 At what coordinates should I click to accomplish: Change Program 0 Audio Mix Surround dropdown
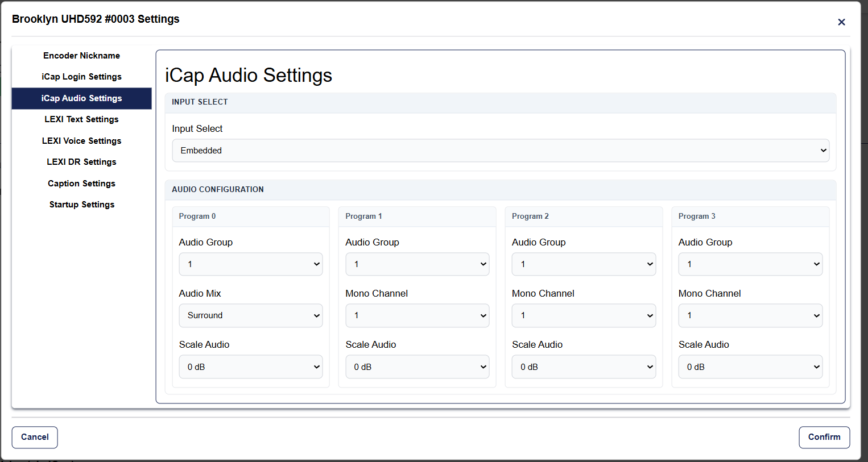[251, 315]
